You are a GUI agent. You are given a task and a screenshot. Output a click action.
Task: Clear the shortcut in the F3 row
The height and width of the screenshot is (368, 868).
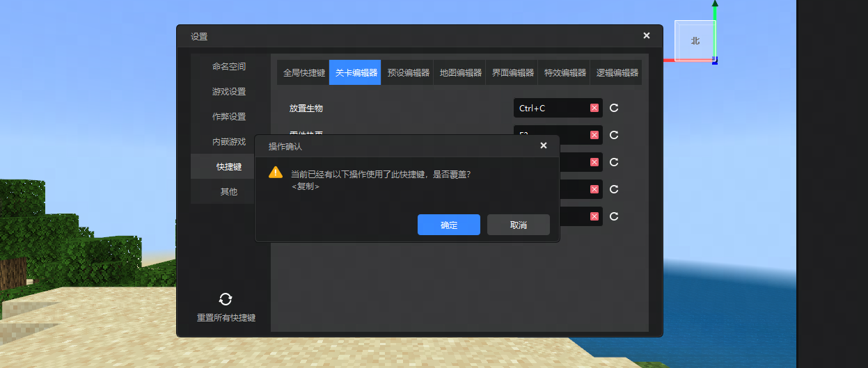coord(594,135)
